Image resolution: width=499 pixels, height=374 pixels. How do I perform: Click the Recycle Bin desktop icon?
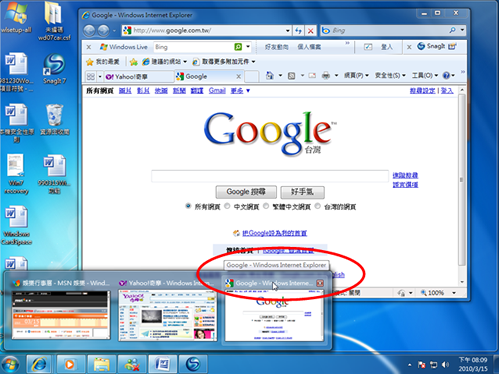54,120
